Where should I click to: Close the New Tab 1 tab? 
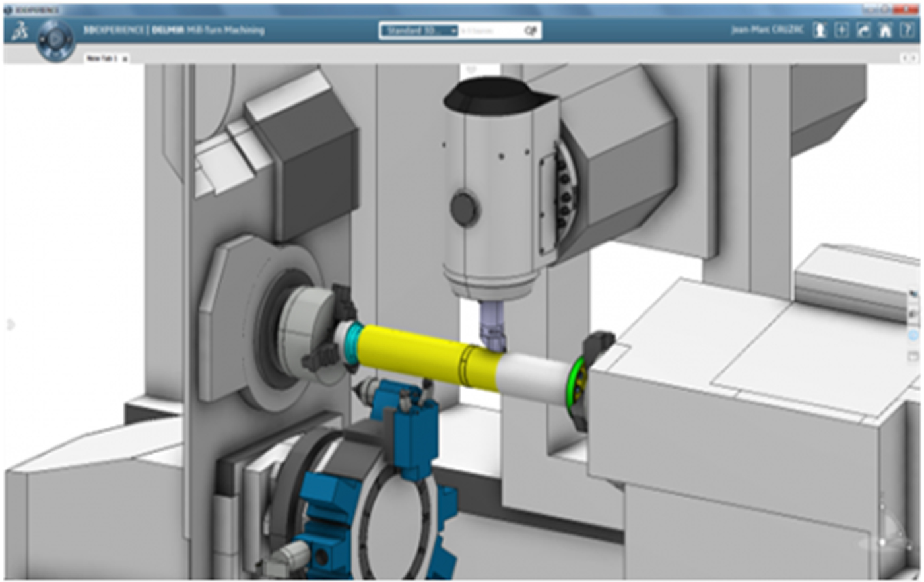click(125, 59)
